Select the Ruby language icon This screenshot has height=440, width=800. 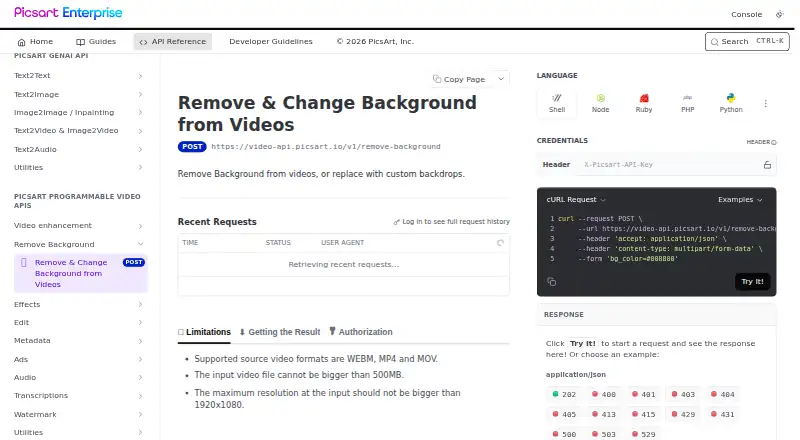[644, 103]
